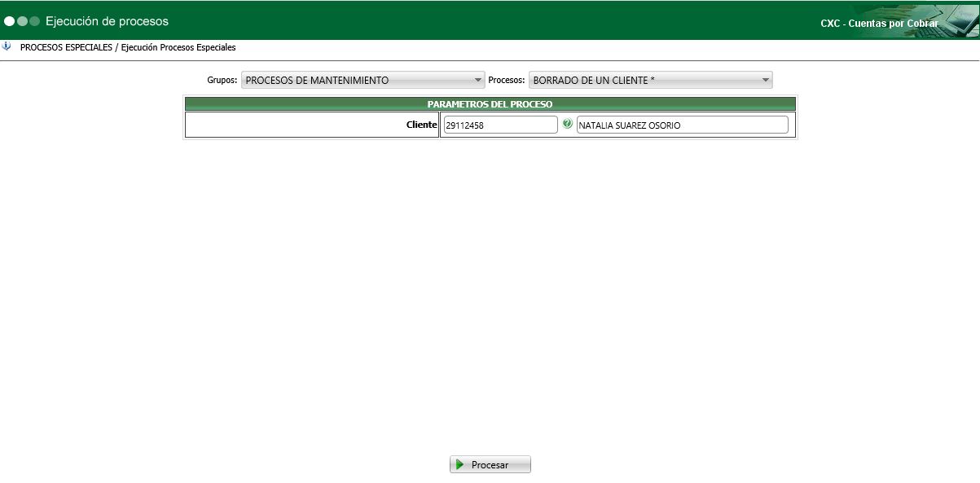Expand the Procesos selection list
Screen dimensions: 980x483
coord(764,80)
